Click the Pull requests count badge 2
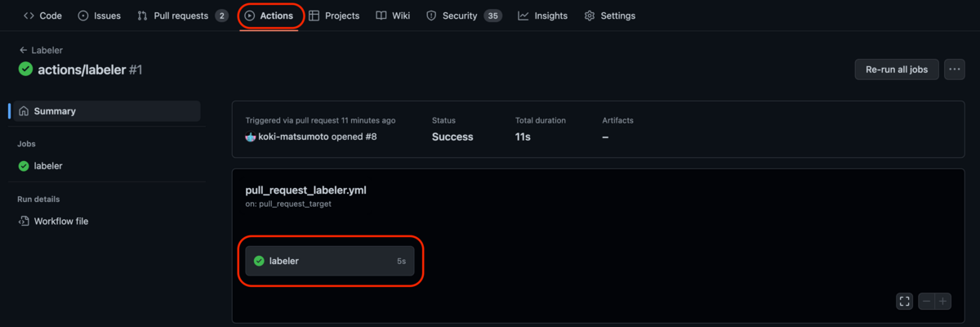This screenshot has height=327, width=980. tap(221, 16)
